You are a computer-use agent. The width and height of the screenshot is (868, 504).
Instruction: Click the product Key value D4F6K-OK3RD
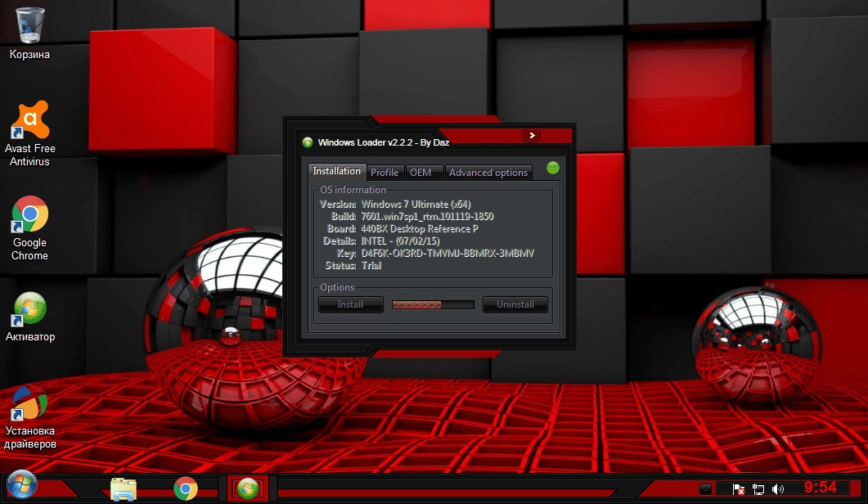click(447, 253)
